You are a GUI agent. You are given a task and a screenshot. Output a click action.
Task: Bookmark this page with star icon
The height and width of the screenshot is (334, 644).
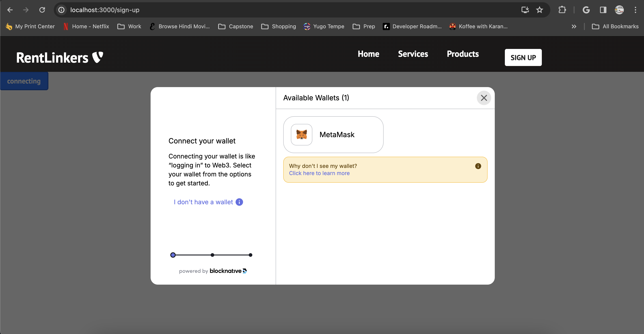539,10
